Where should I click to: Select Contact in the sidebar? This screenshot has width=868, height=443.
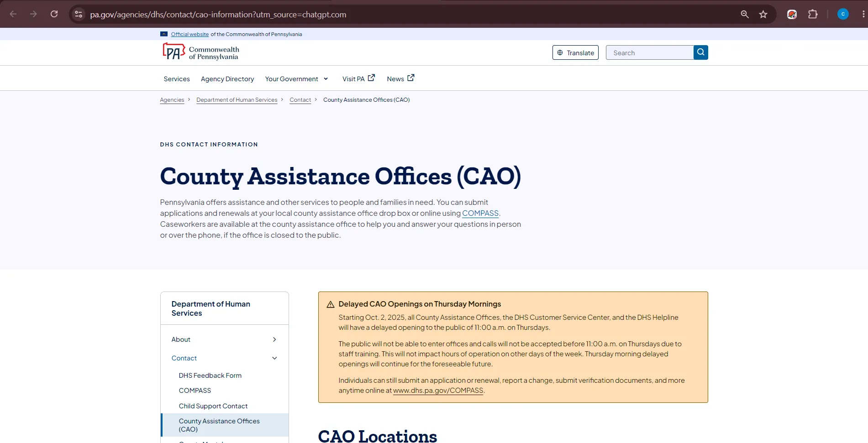(x=184, y=358)
